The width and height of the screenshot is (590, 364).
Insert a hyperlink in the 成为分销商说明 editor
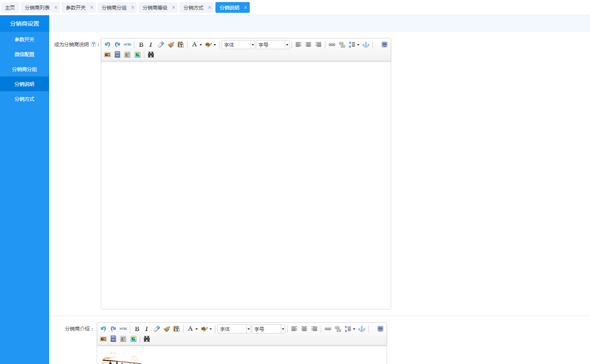coord(332,45)
